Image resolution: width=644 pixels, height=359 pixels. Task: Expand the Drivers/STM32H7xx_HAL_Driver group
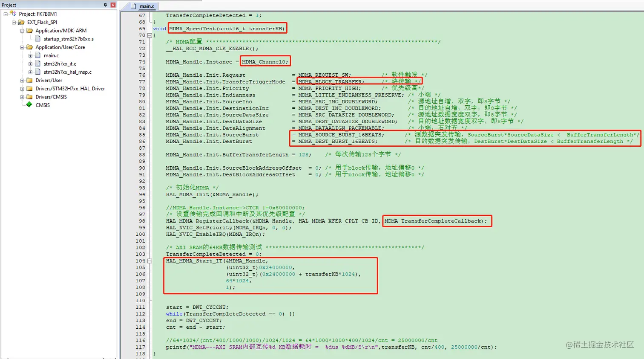[x=22, y=89]
